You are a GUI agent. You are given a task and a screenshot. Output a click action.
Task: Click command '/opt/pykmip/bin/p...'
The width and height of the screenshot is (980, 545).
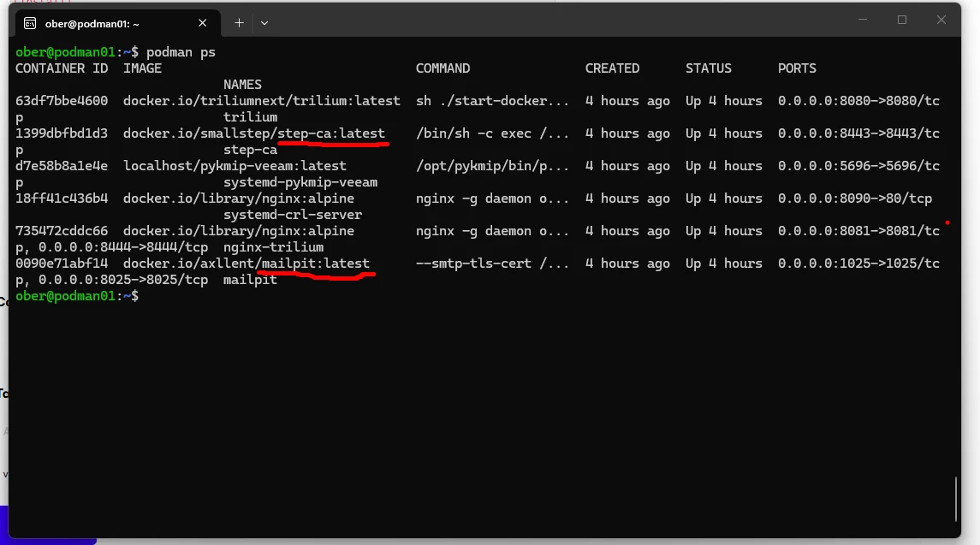(x=492, y=166)
